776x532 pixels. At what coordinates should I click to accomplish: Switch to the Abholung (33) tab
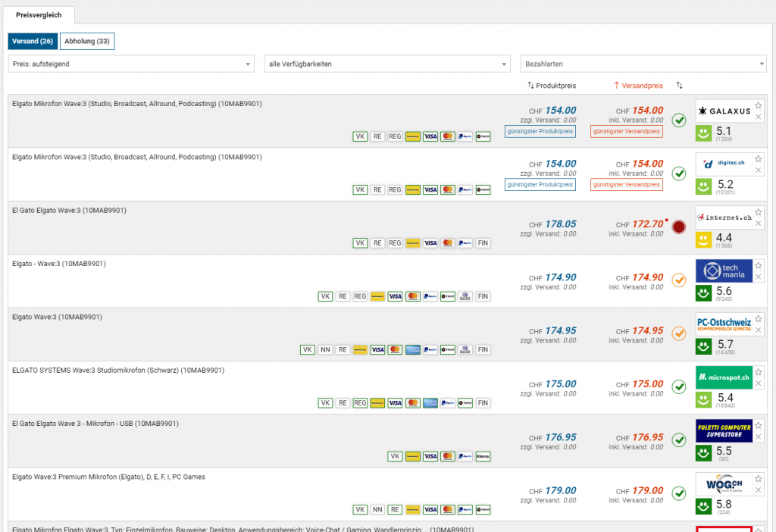[87, 41]
